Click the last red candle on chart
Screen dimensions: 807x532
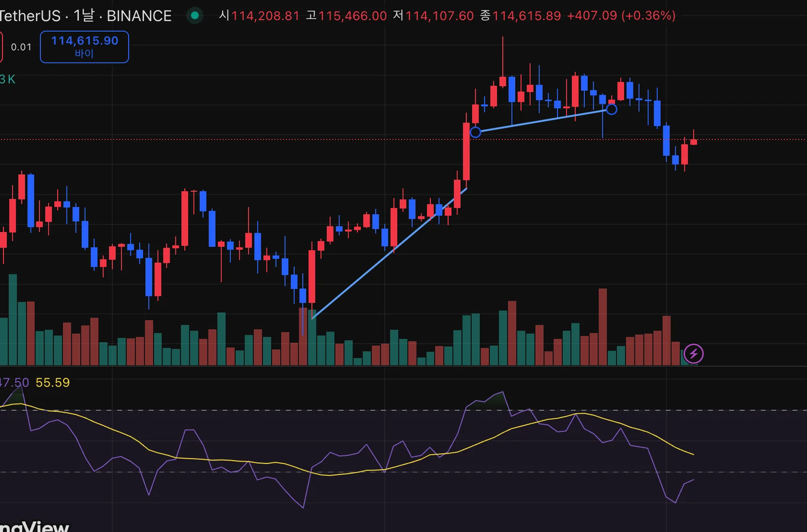694,142
